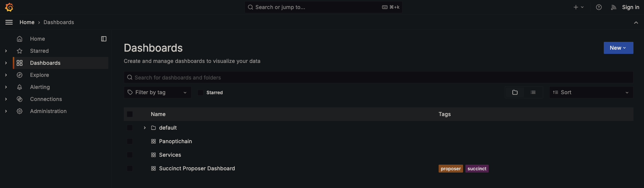Image resolution: width=644 pixels, height=188 pixels.
Task: Open the hamburger navigation menu
Action: [9, 22]
